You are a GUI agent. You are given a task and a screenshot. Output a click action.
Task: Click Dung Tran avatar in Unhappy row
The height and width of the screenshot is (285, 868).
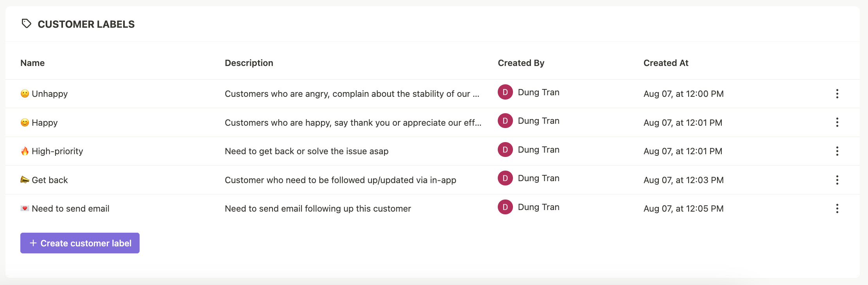point(505,92)
